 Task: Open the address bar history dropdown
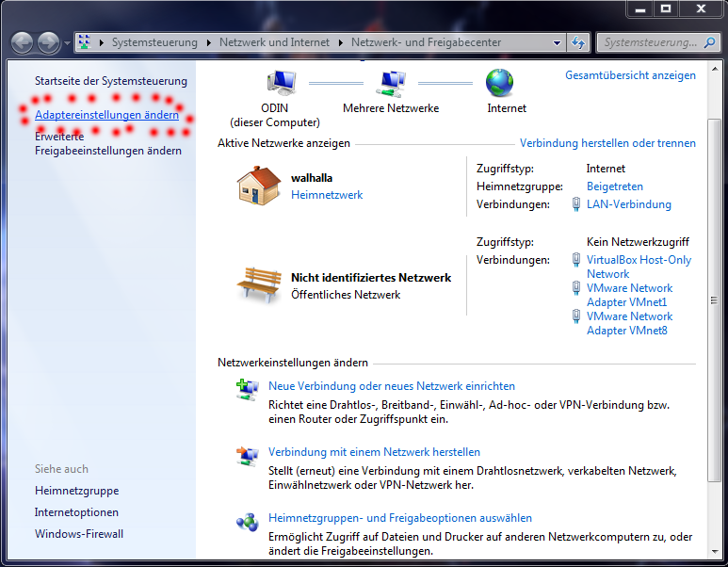click(557, 42)
